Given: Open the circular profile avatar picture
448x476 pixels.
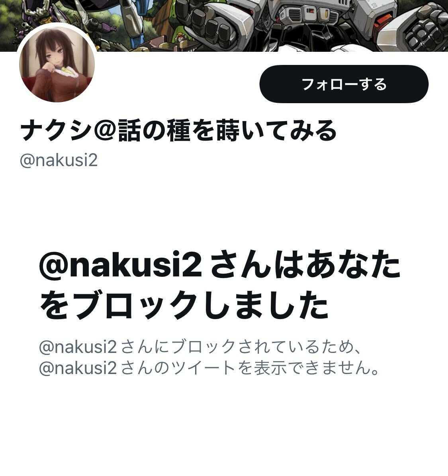Looking at the screenshot, I should (x=57, y=65).
